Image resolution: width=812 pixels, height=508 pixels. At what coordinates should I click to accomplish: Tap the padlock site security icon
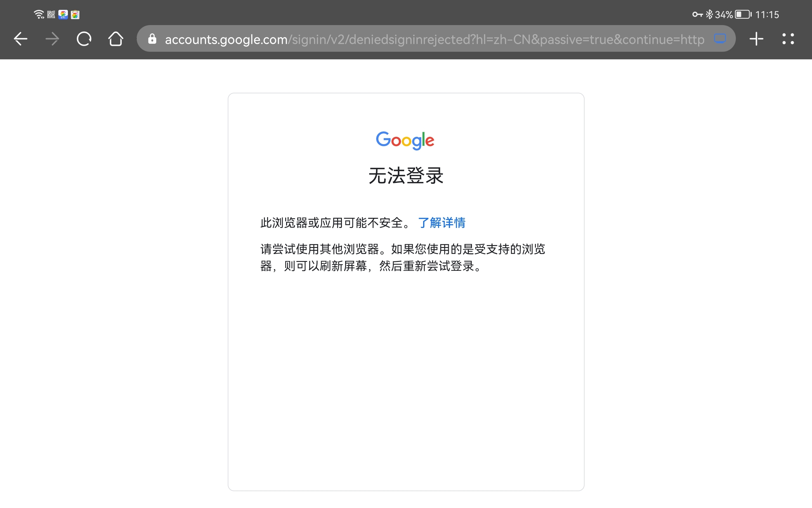pyautogui.click(x=152, y=39)
